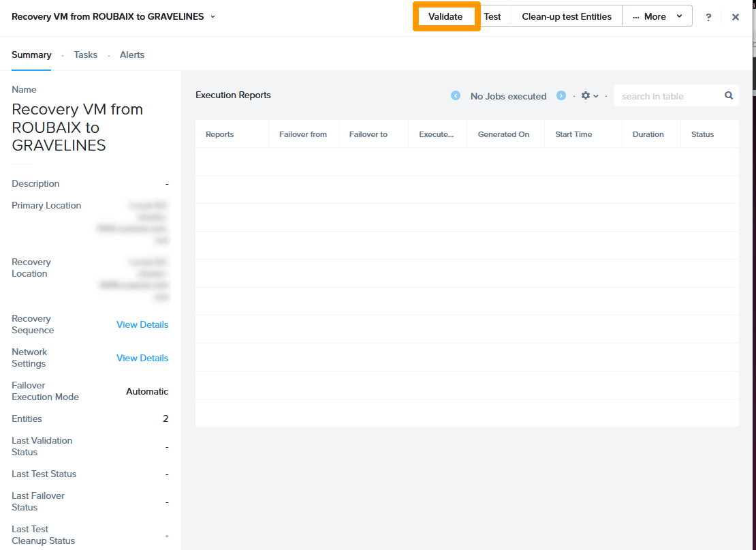Expand the recovery plan title chevron
Viewport: 756px width, 550px height.
pyautogui.click(x=212, y=16)
